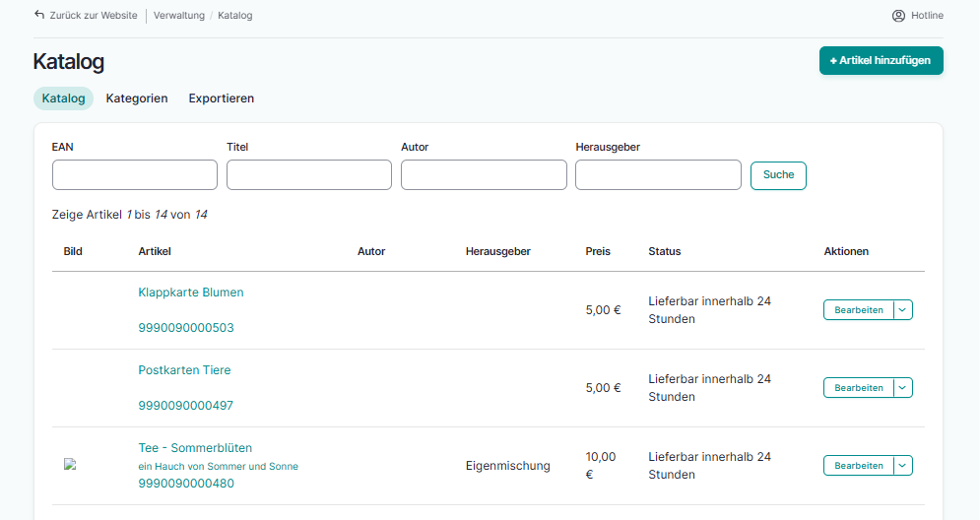Open the Klappkarte Blumen article link

[x=191, y=292]
